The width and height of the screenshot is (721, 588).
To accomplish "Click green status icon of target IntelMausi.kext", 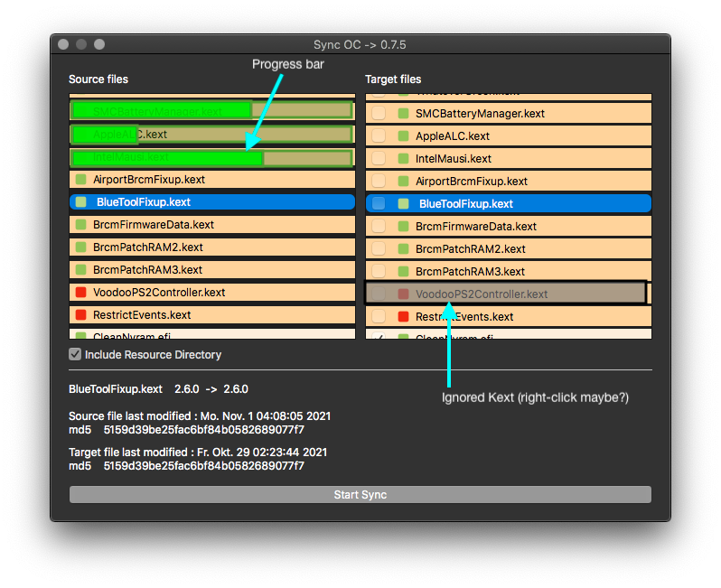I will (x=403, y=158).
